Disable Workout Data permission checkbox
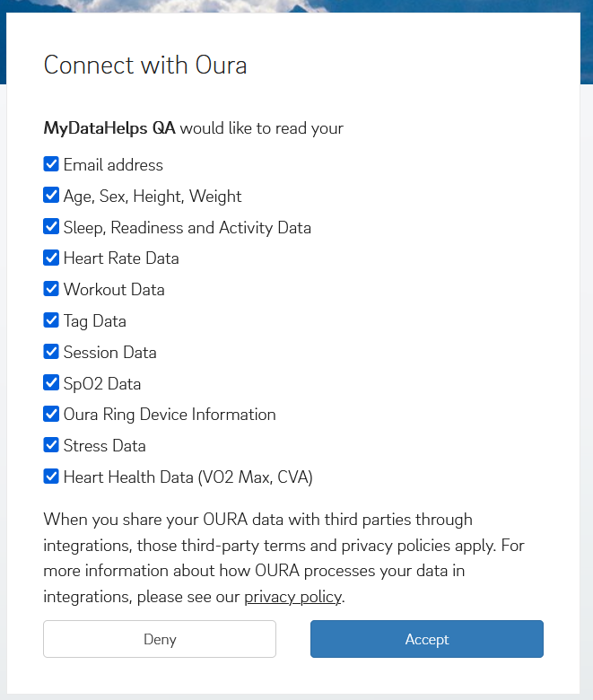 [x=51, y=289]
